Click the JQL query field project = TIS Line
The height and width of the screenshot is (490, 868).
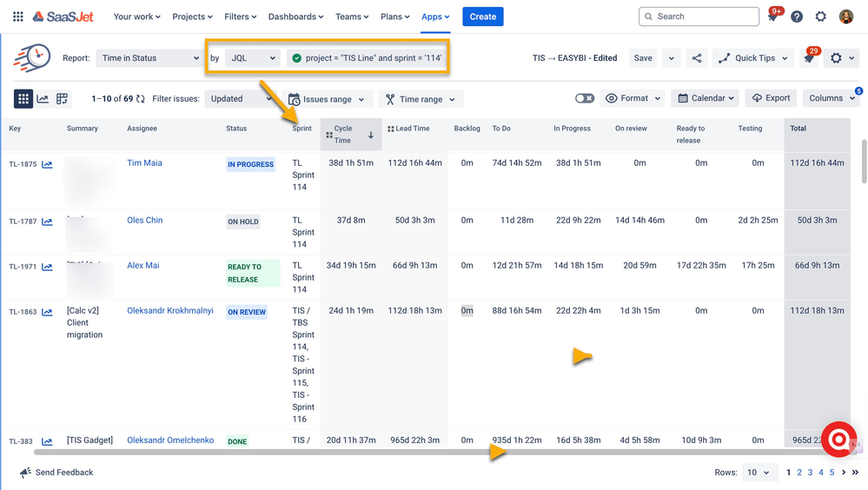[368, 58]
